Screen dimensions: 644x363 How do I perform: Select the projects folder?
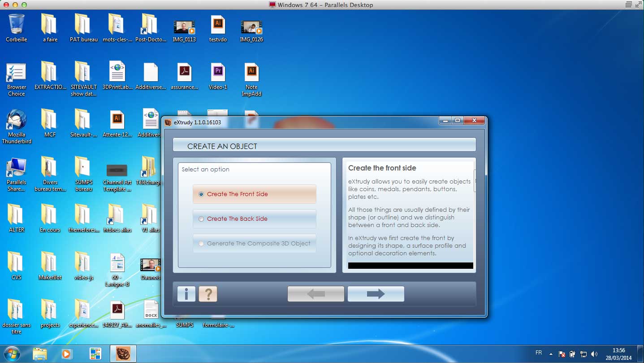[50, 314]
